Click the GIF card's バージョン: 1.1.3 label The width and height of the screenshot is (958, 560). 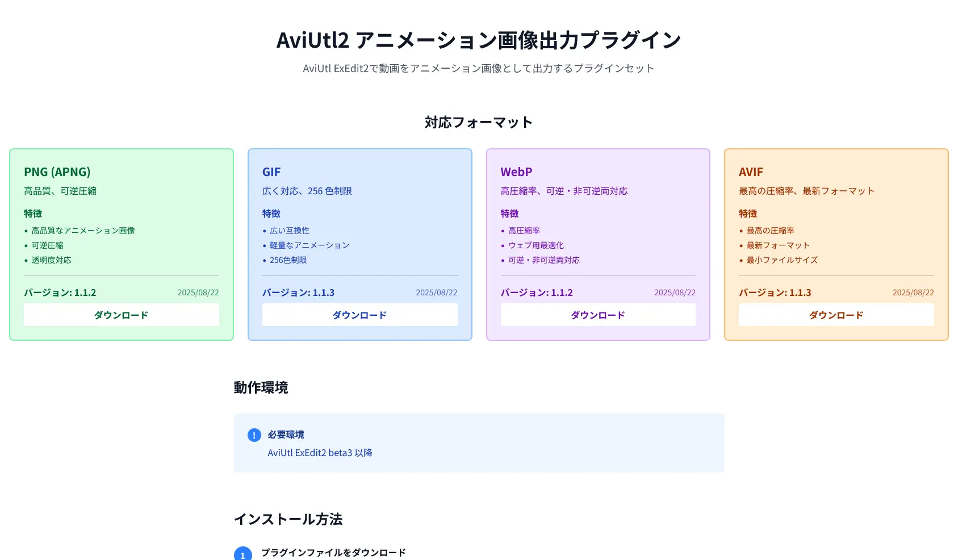(x=298, y=292)
